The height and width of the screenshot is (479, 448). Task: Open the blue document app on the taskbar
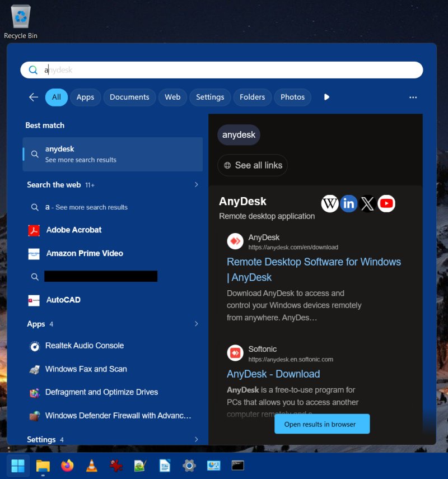[x=165, y=466]
